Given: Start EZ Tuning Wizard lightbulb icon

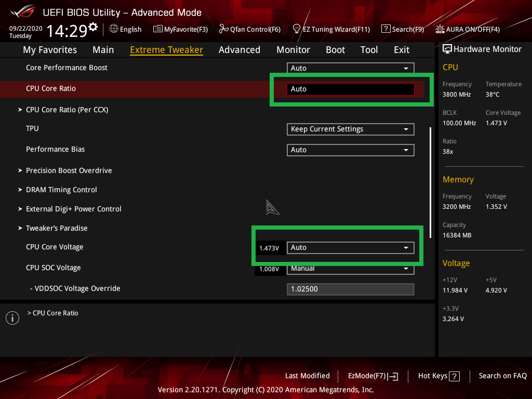Looking at the screenshot, I should tap(296, 29).
